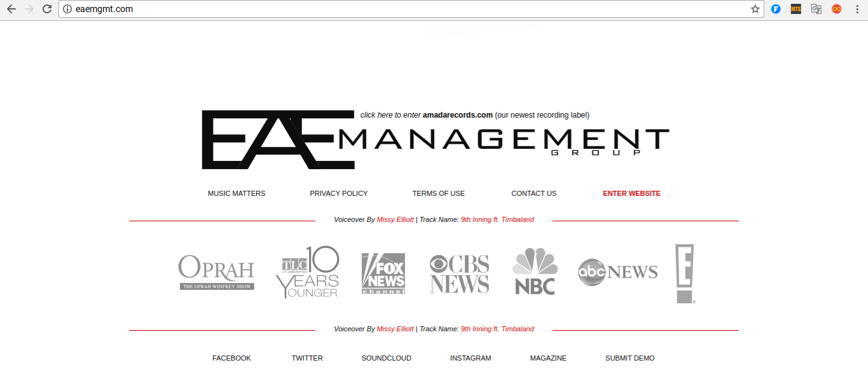
Task: Click the TLC 10 Years Younger logo
Action: [308, 272]
